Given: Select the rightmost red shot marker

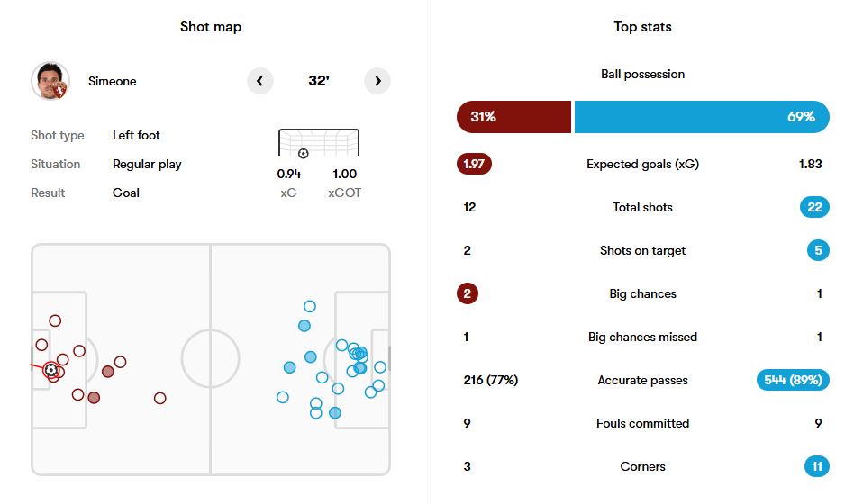Looking at the screenshot, I should pyautogui.click(x=160, y=398).
